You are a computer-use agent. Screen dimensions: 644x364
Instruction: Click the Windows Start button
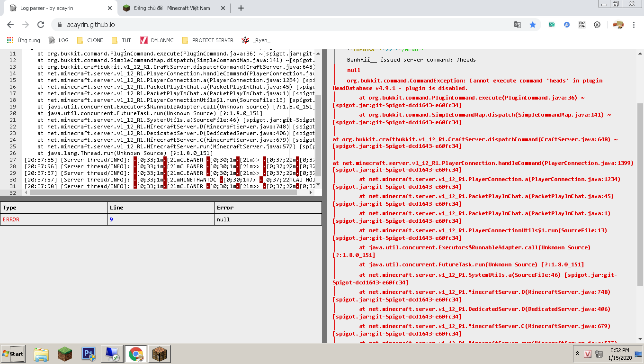coord(13,354)
